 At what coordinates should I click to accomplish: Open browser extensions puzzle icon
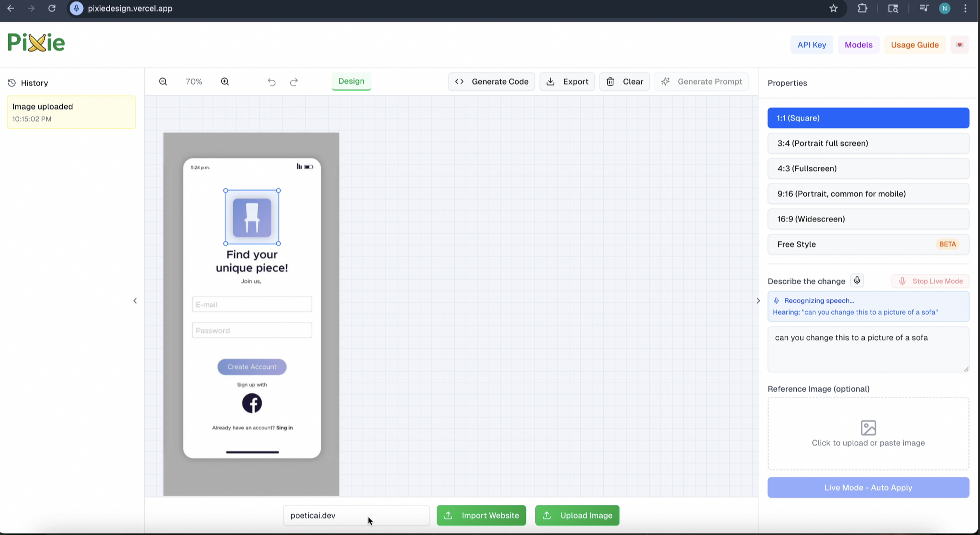coord(863,8)
